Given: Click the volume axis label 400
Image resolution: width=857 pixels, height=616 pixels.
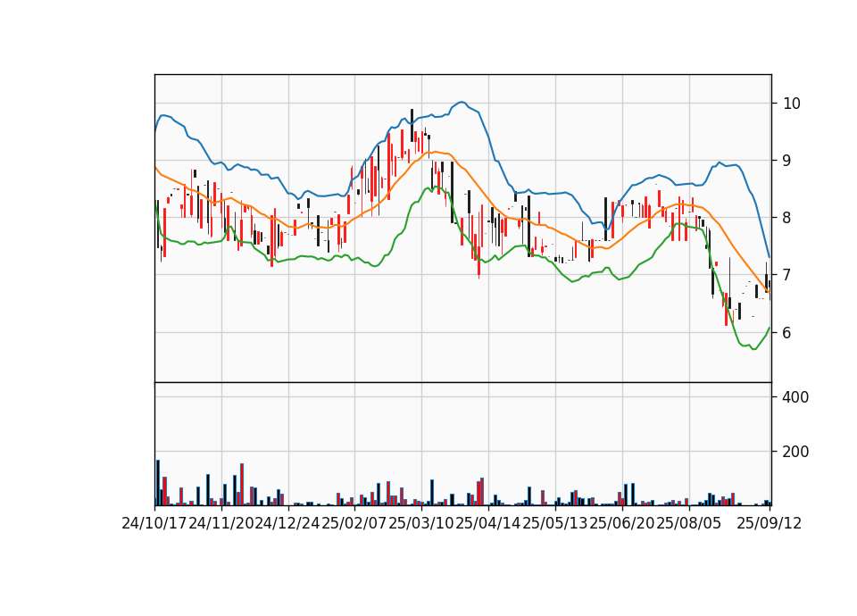Looking at the screenshot, I should [x=795, y=397].
